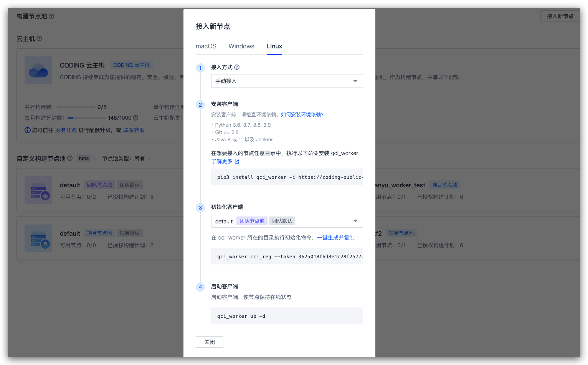Viewport: 588px width, 365px height.
Task: Click the beta badge
Action: (84, 159)
